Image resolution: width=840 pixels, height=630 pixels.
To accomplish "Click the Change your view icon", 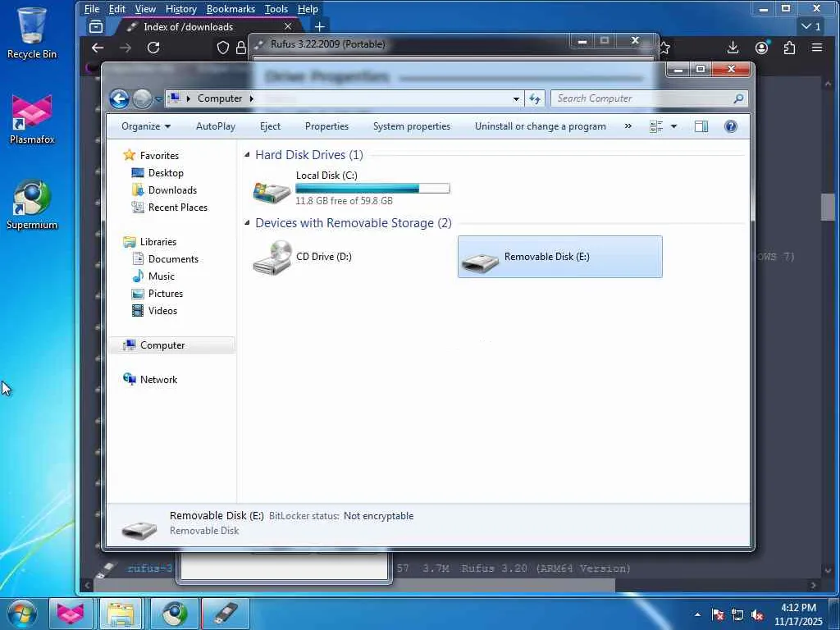I will [x=656, y=126].
